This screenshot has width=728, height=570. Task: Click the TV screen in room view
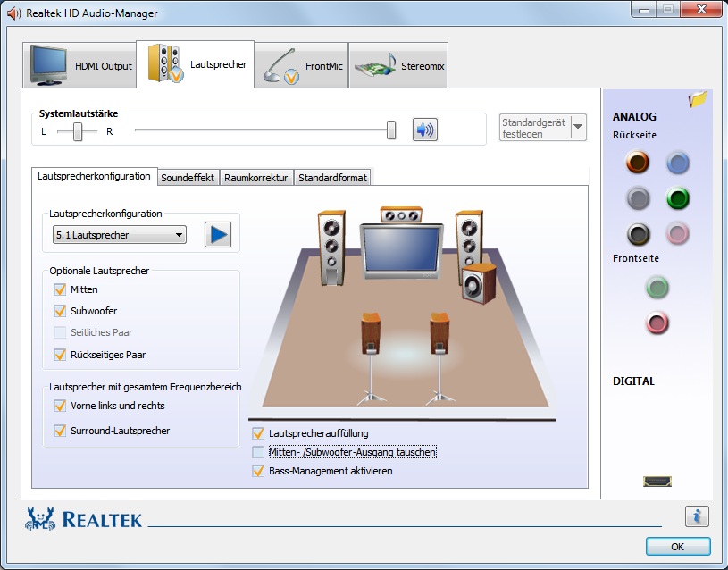pos(402,249)
